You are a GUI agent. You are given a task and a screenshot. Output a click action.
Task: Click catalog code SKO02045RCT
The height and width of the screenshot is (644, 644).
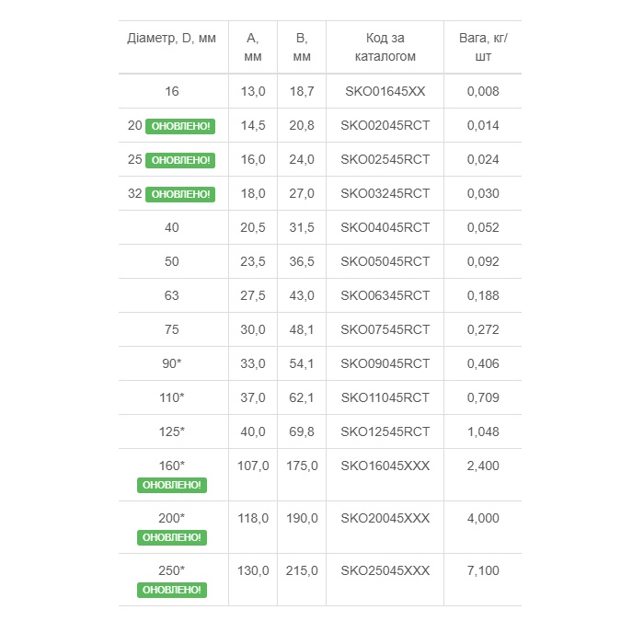click(385, 125)
